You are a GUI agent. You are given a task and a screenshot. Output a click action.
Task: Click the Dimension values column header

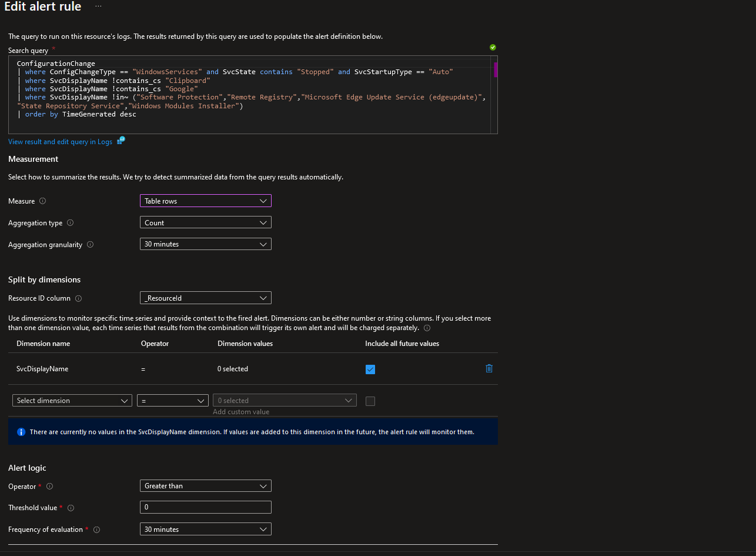click(x=245, y=344)
